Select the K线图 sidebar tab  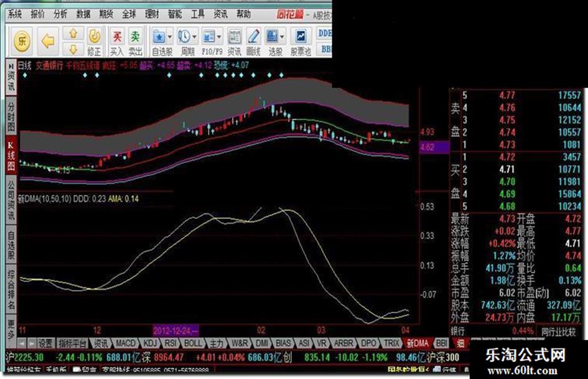(11, 156)
